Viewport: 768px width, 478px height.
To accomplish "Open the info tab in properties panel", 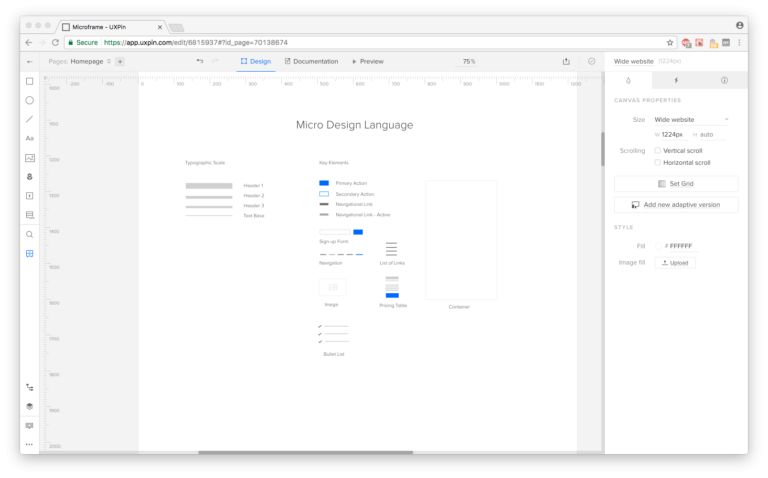I will 724,80.
